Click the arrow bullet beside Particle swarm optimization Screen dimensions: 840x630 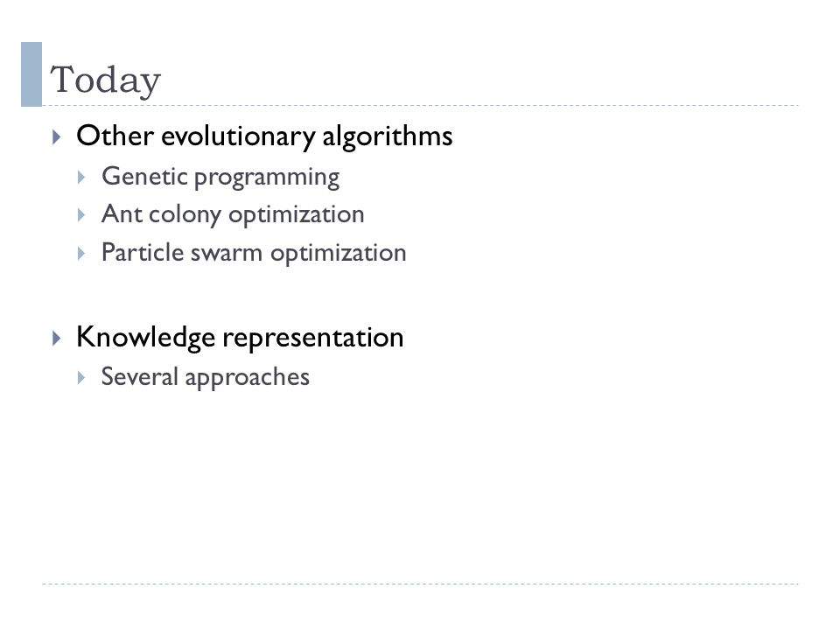(x=80, y=254)
